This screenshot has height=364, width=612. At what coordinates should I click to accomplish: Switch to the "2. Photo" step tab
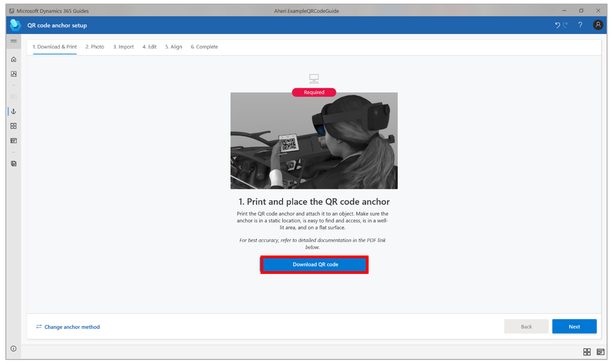click(95, 47)
